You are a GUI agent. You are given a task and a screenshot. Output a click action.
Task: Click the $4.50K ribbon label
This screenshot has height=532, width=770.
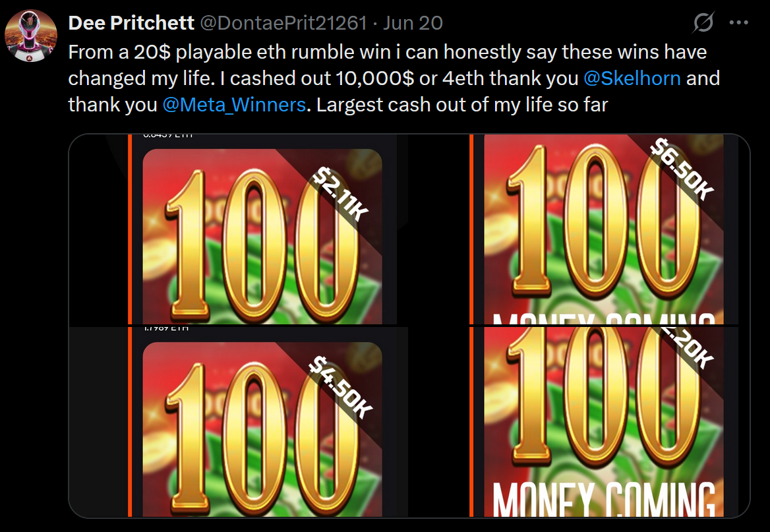coord(340,387)
